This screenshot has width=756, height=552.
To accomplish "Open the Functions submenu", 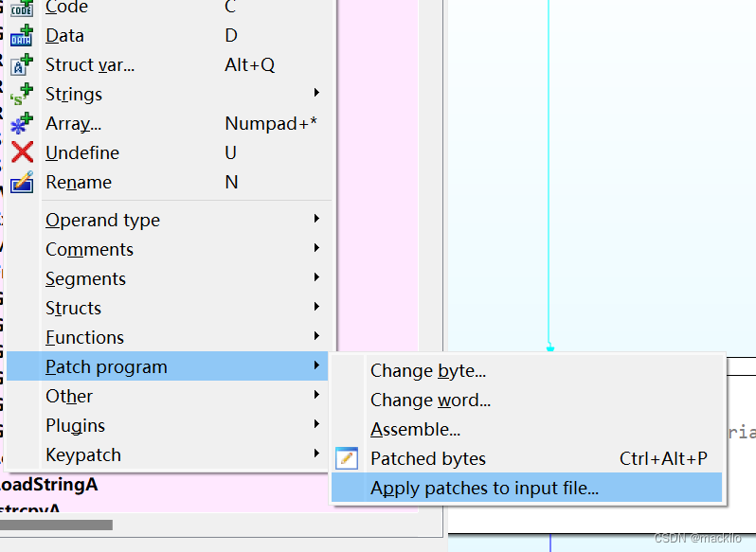I will coord(169,338).
